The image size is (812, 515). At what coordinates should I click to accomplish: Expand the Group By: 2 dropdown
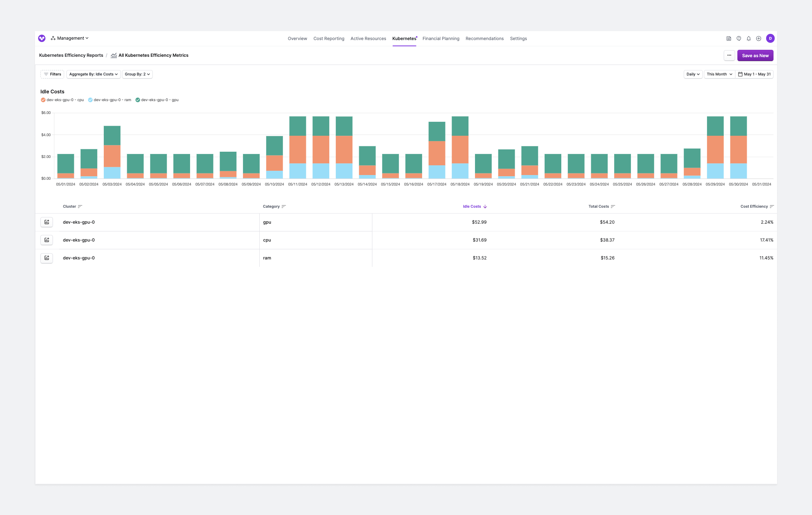pyautogui.click(x=137, y=74)
